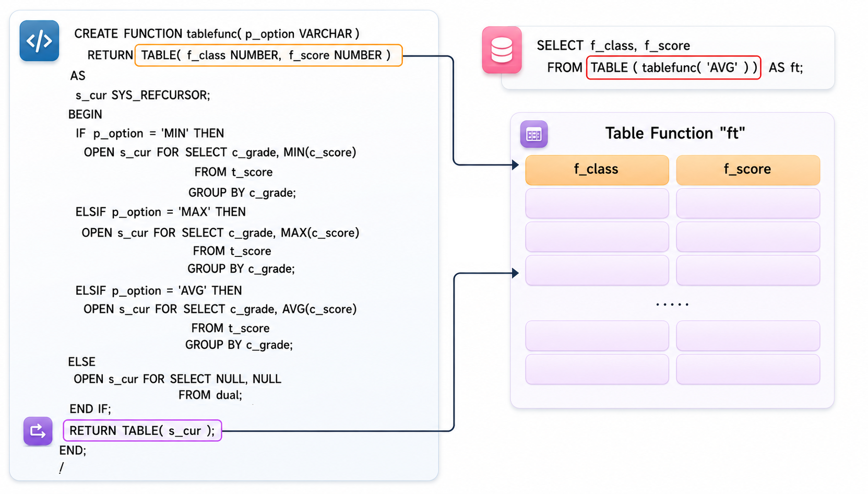868x494 pixels.
Task: Click the AS keyword below RETURN
Action: tap(78, 76)
